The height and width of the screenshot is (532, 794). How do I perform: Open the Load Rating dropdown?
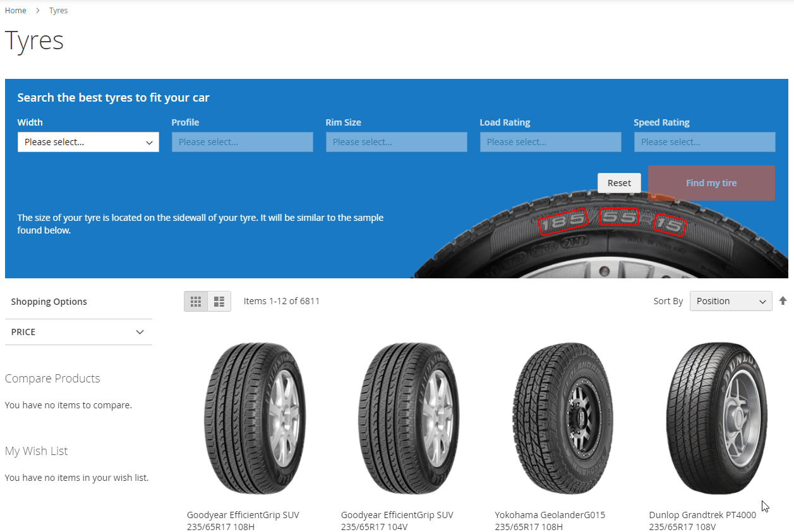pos(551,142)
